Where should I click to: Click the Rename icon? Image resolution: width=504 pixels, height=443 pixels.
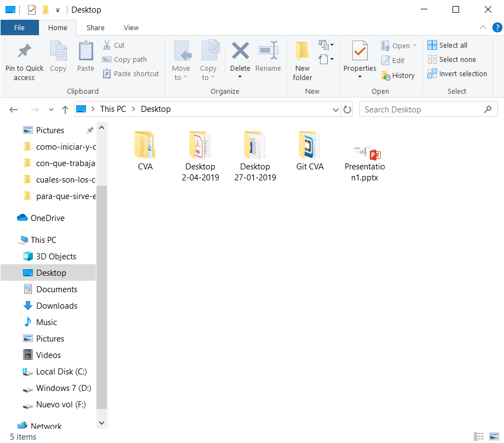(268, 50)
